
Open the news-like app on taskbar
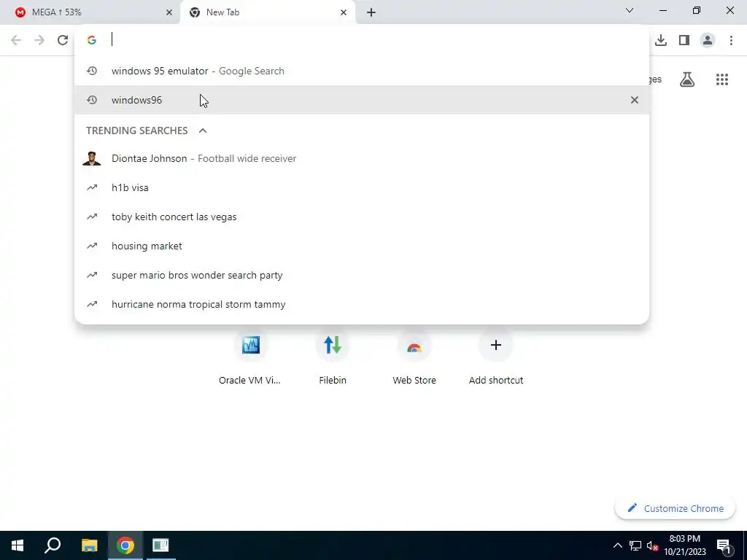pos(160,545)
